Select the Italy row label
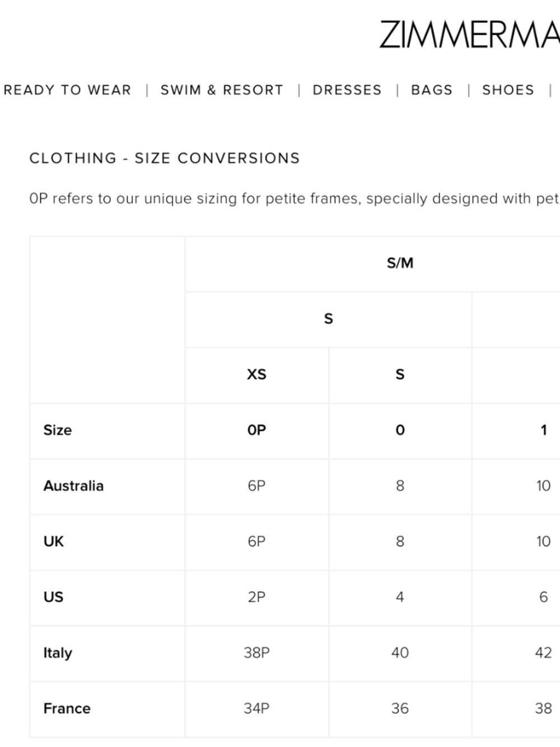 coord(58,653)
